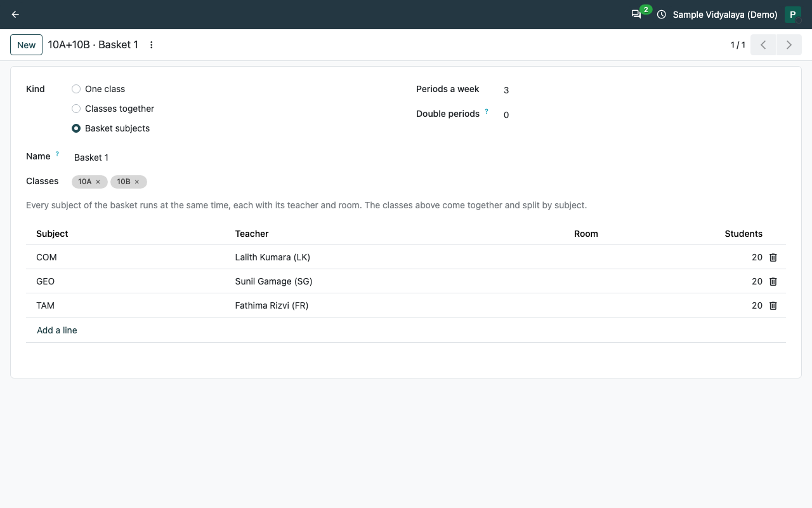Delete the TAM subject line
This screenshot has height=508, width=812.
[x=773, y=305]
